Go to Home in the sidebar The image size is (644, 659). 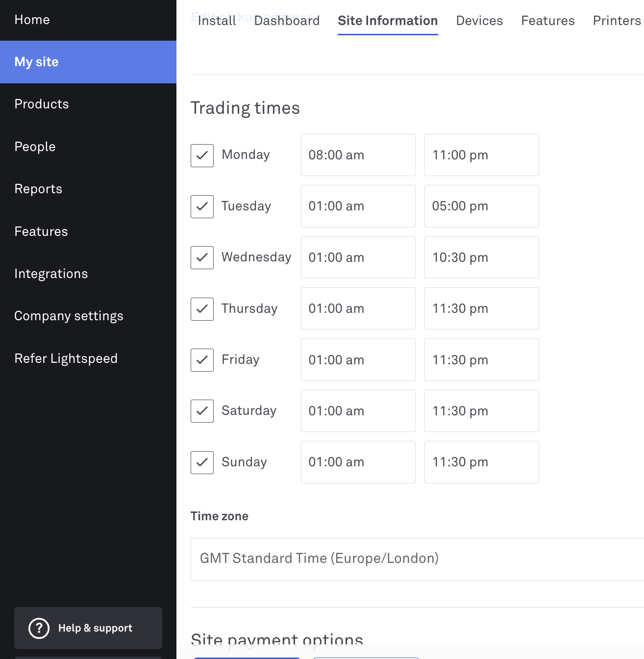pos(88,20)
